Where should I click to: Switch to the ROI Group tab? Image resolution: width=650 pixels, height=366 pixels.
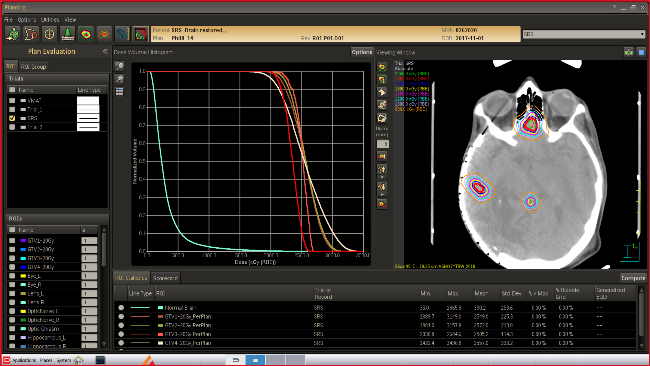pyautogui.click(x=33, y=66)
